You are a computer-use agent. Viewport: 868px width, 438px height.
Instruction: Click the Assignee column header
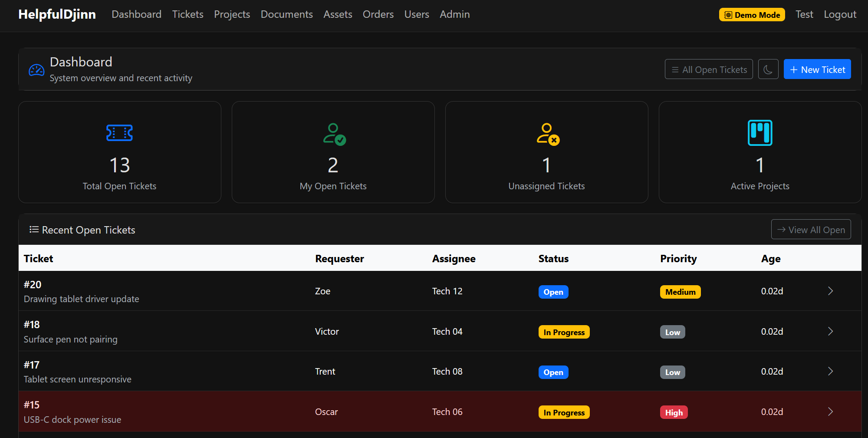pyautogui.click(x=454, y=259)
